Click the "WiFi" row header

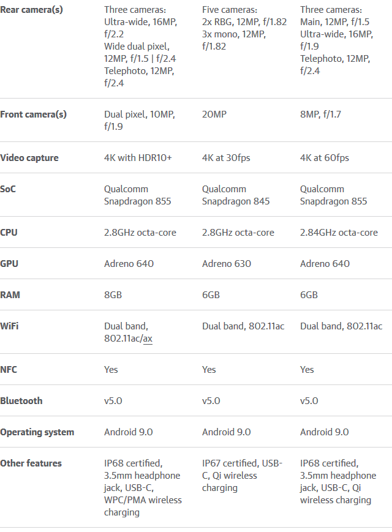10,326
